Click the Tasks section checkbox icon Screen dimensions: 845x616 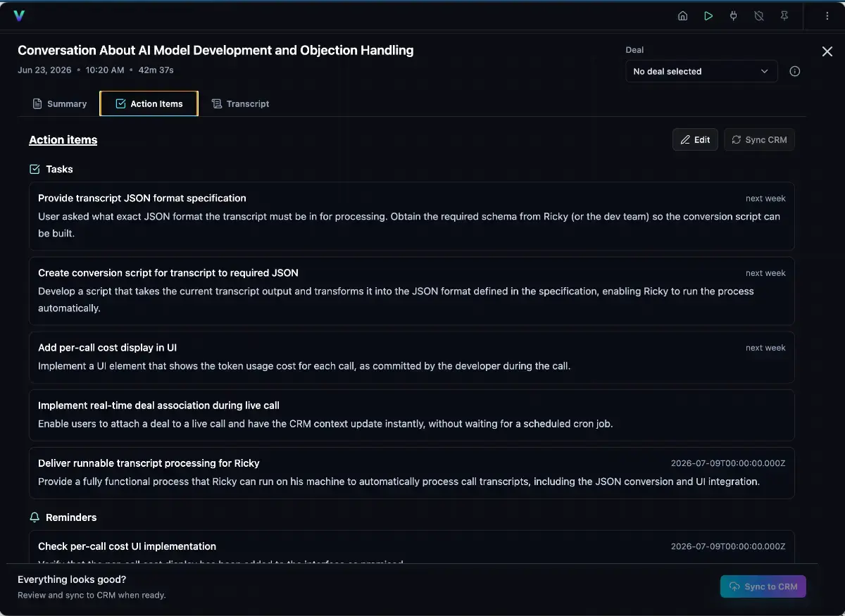click(35, 169)
